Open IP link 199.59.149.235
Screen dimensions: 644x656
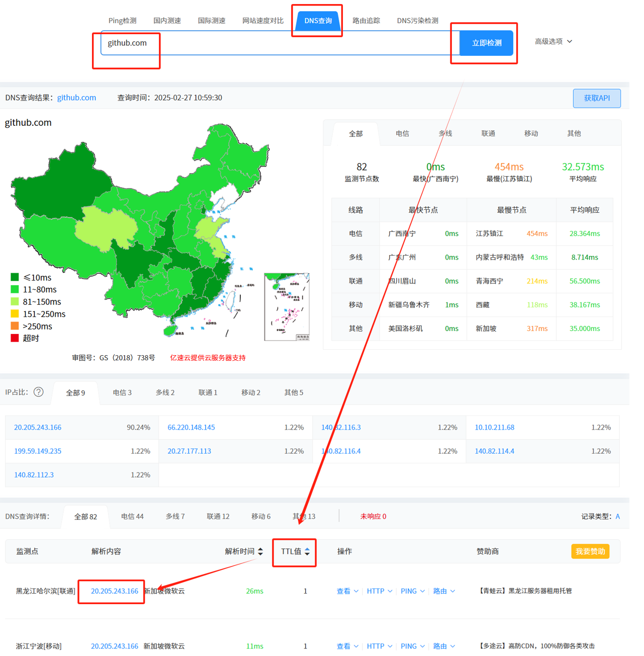(x=38, y=451)
